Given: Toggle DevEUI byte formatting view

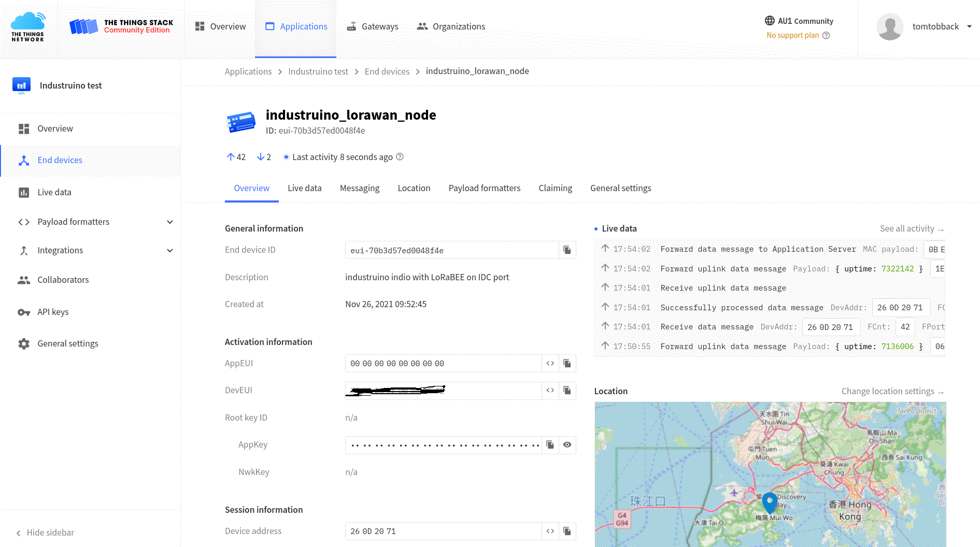Looking at the screenshot, I should (x=550, y=391).
